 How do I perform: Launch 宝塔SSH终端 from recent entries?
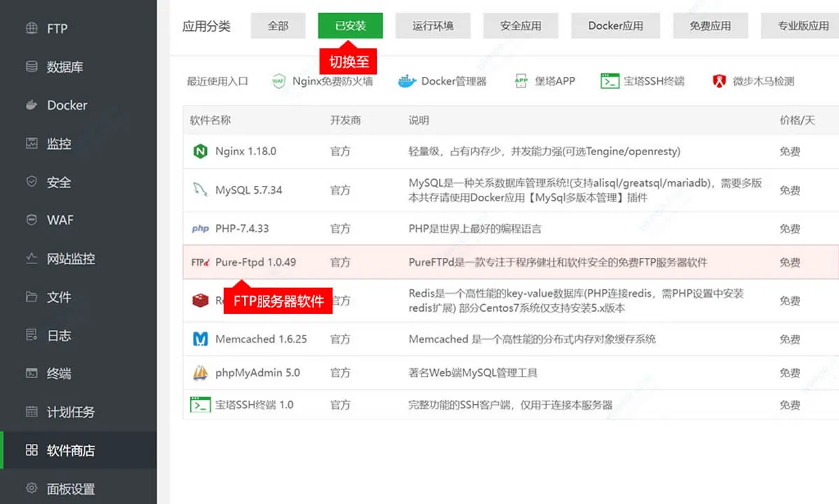[x=643, y=81]
